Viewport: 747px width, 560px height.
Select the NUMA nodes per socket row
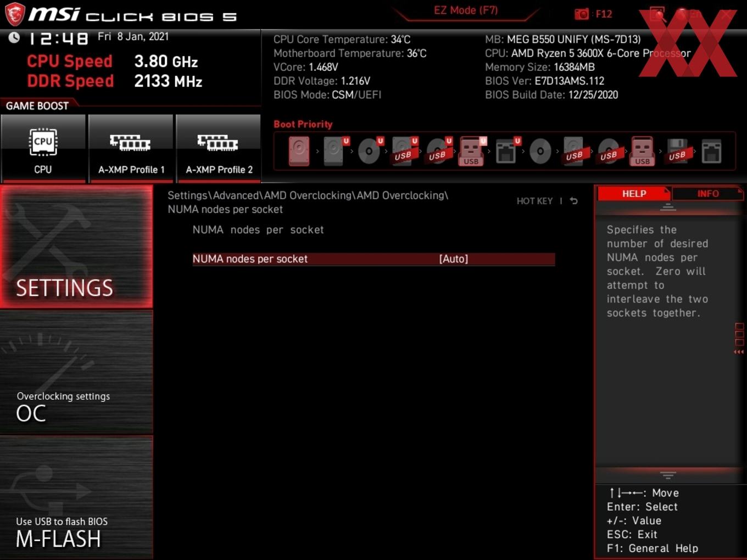pyautogui.click(x=374, y=259)
